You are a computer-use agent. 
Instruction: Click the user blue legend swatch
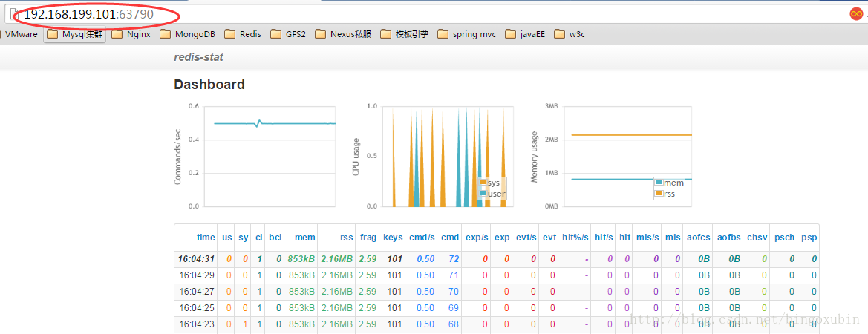(483, 194)
